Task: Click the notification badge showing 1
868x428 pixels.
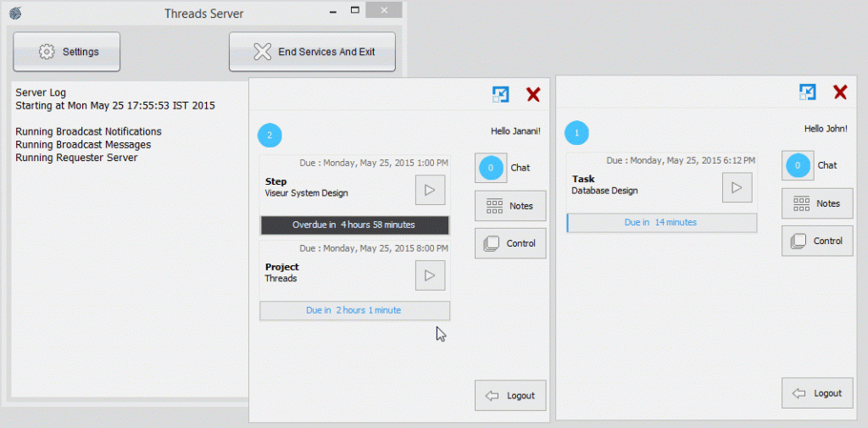Action: coord(577,133)
